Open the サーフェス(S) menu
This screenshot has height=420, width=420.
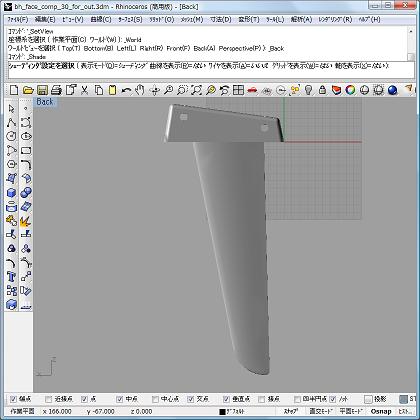(x=130, y=19)
